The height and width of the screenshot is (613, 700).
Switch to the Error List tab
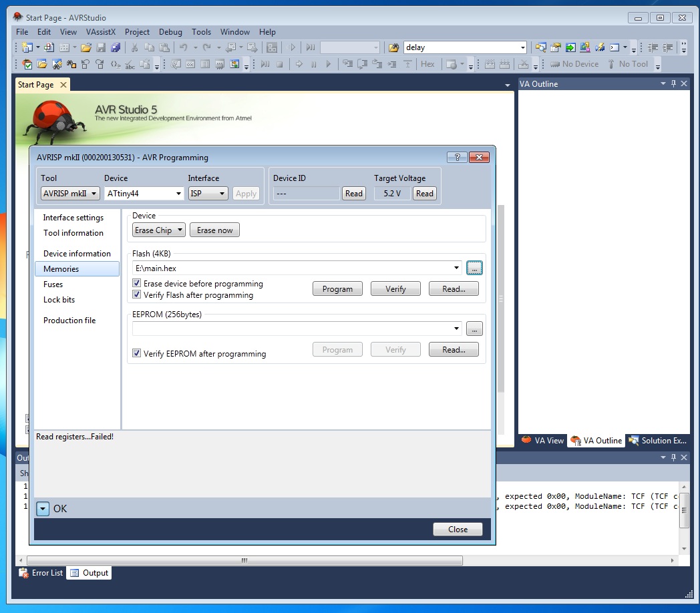pyautogui.click(x=41, y=573)
